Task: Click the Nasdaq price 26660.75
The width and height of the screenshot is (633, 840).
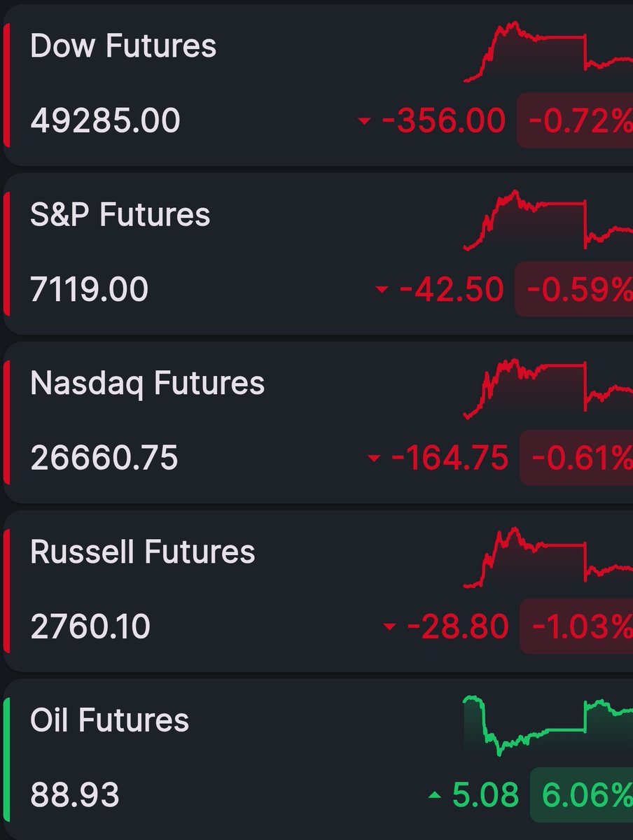Action: click(x=104, y=458)
